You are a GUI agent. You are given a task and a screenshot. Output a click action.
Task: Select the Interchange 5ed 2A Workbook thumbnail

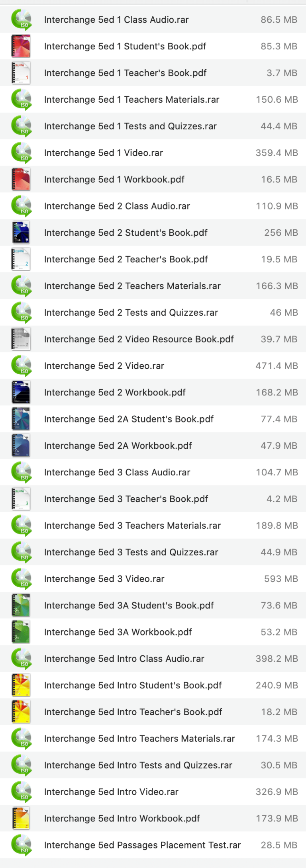coord(21,446)
